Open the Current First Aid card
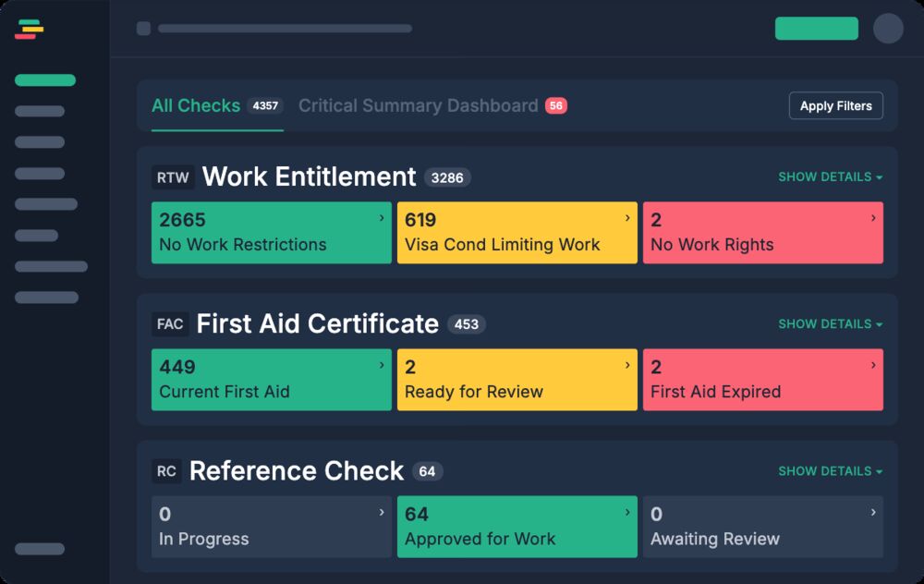The image size is (924, 584). [x=271, y=380]
